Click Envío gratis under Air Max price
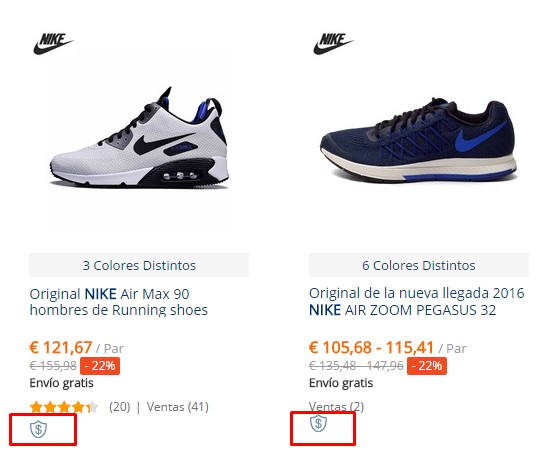This screenshot has height=450, width=553. (x=61, y=383)
